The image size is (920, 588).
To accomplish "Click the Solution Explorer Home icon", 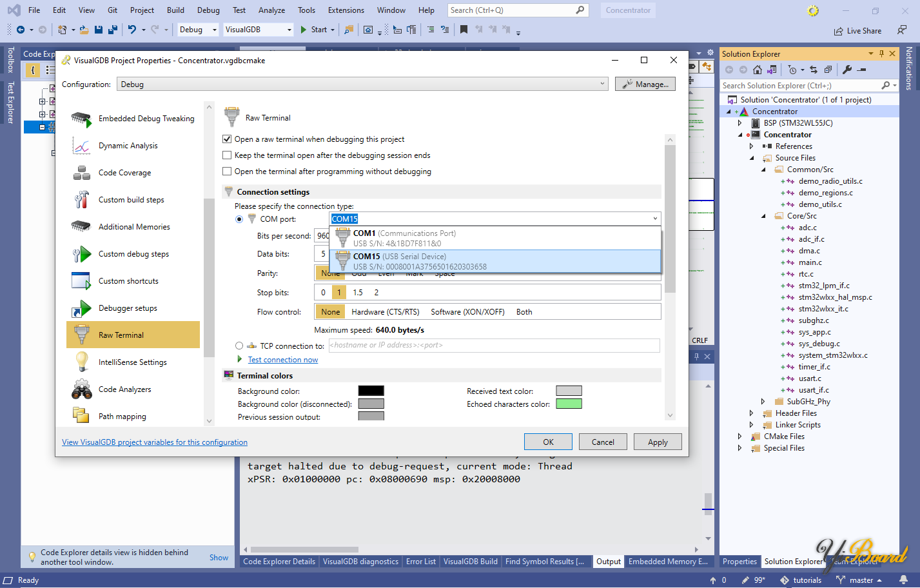I will 758,70.
